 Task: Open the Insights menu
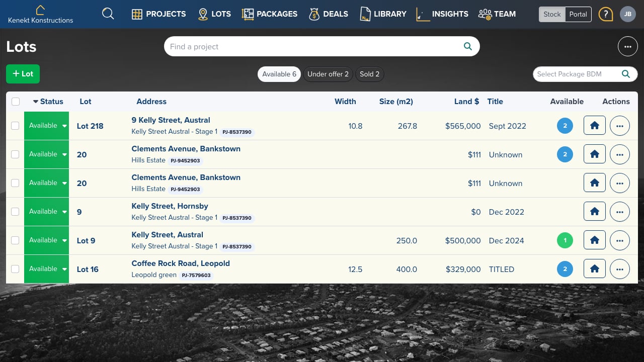click(x=443, y=14)
